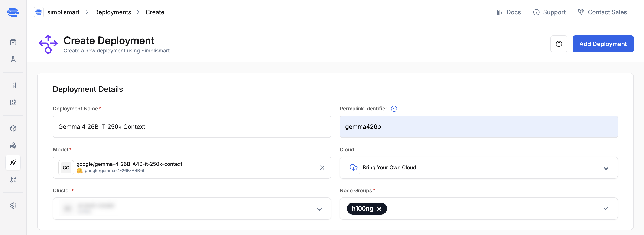The width and height of the screenshot is (644, 235).
Task: Open the candlestick chart icon in sidebar
Action: point(13,102)
